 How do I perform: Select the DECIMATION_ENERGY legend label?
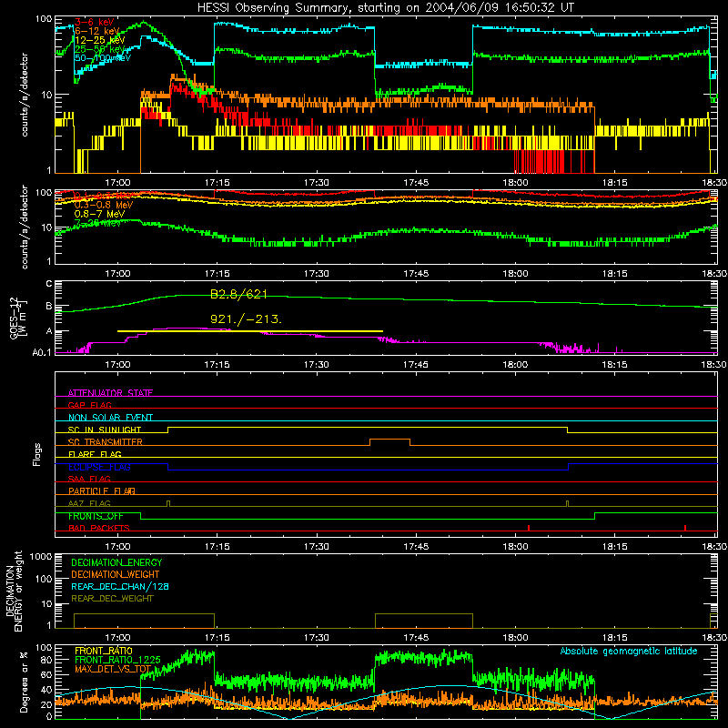(x=116, y=562)
